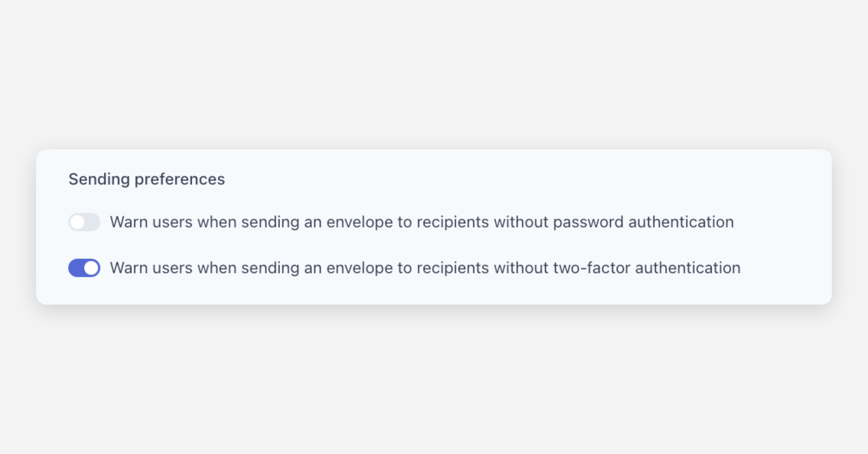Click the label text about two-factor authentication

(x=425, y=268)
